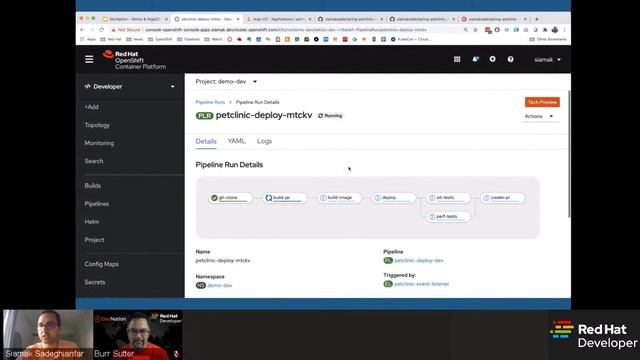Switch to the DevNation browser tab
The height and width of the screenshot is (360, 640).
(x=135, y=19)
